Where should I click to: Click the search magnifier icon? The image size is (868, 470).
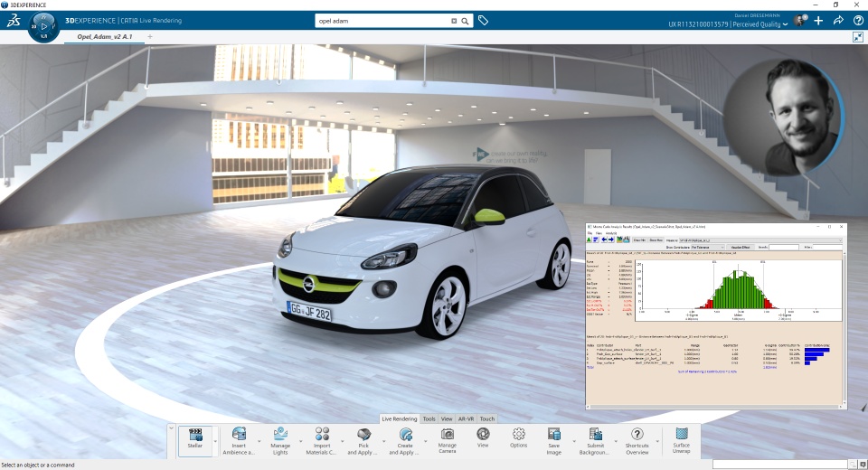[x=465, y=21]
